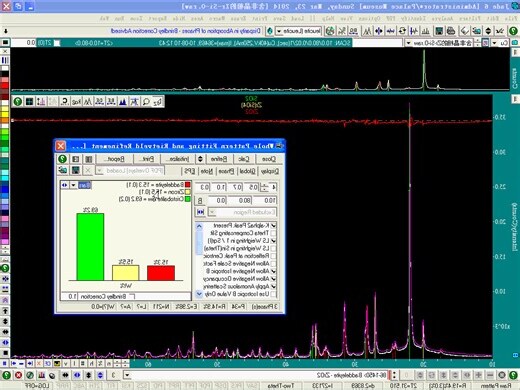Click the green Cristobalite legend swatch
520x390 pixels.
pyautogui.click(x=188, y=199)
